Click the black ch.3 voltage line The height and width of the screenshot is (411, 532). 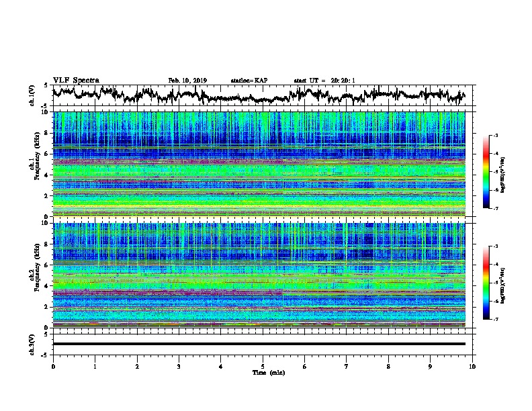[x=259, y=344]
